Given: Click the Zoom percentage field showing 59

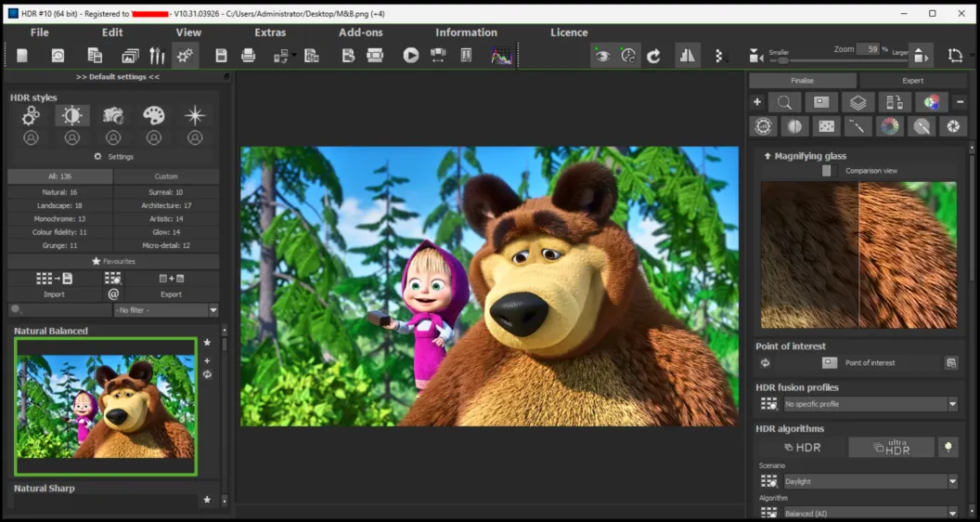Looking at the screenshot, I should point(868,49).
